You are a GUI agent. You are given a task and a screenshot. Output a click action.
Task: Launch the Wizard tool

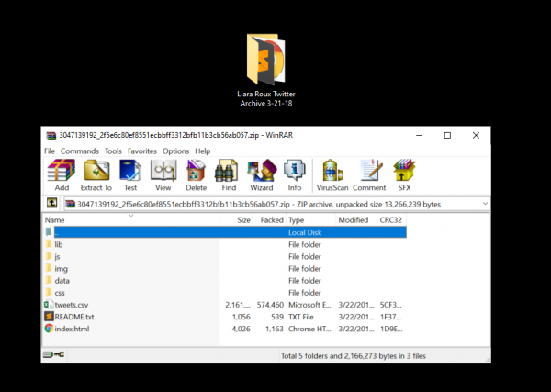(262, 174)
